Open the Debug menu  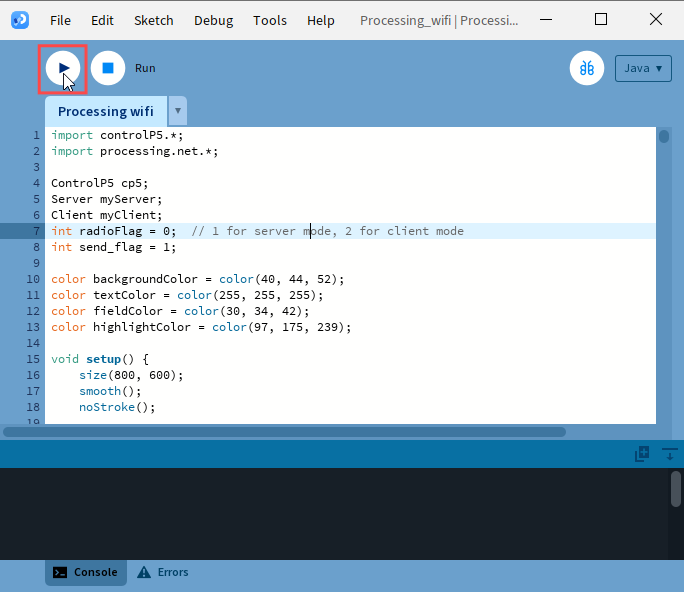tap(213, 21)
